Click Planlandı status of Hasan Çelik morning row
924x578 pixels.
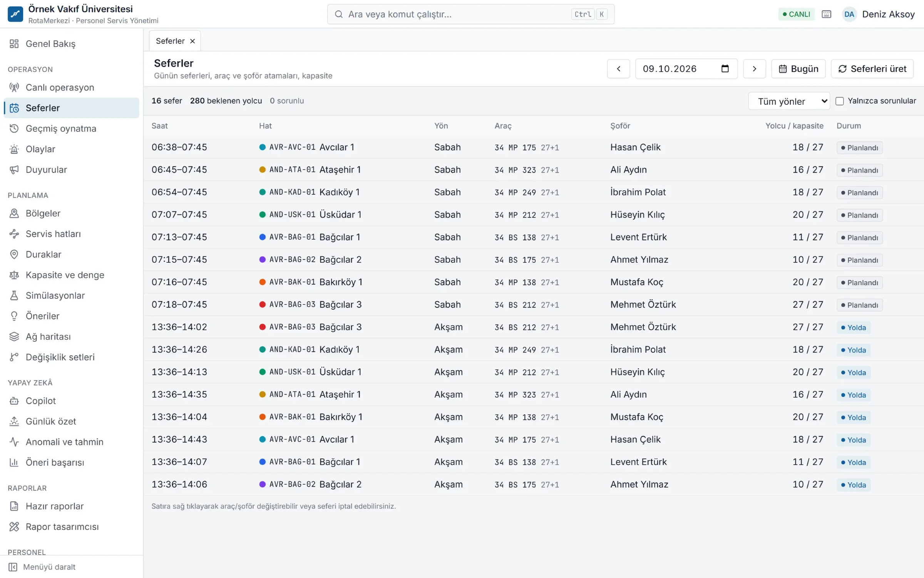(859, 148)
